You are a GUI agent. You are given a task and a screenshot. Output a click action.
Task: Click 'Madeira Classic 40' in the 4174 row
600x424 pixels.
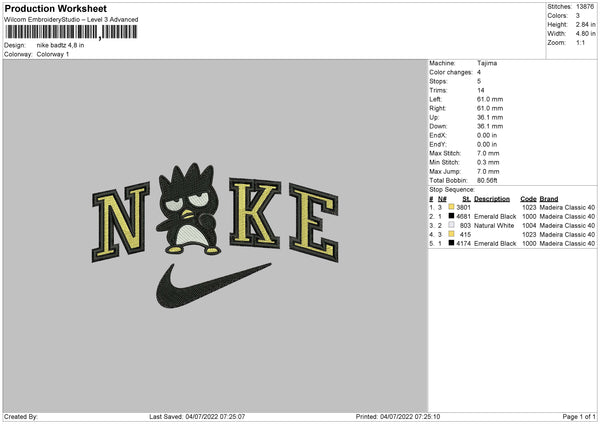click(x=567, y=243)
